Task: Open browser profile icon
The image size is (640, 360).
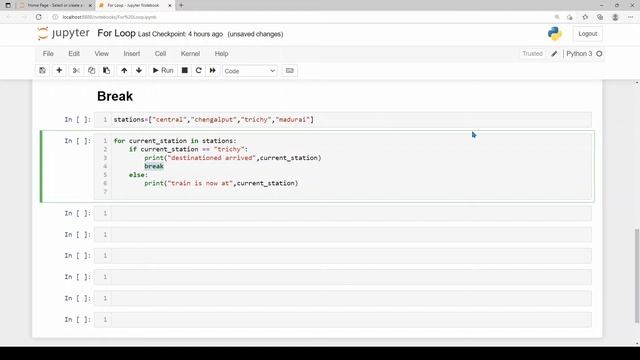Action: pyautogui.click(x=615, y=17)
